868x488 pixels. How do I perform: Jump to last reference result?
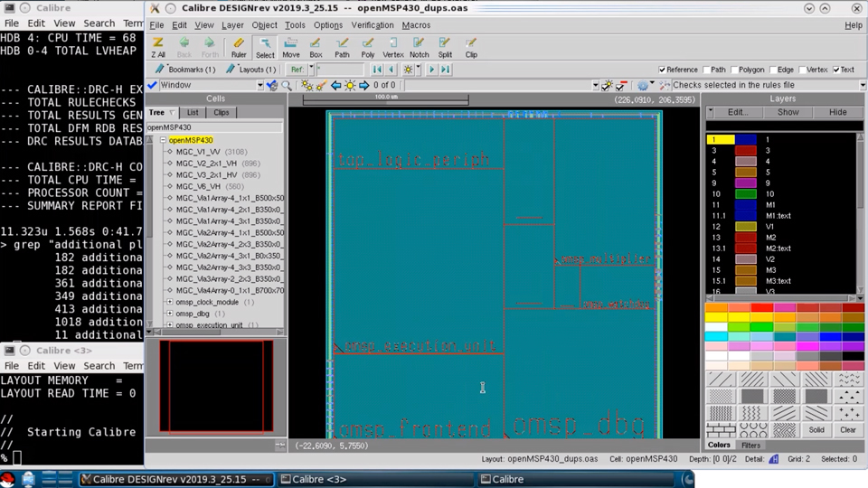click(x=446, y=70)
